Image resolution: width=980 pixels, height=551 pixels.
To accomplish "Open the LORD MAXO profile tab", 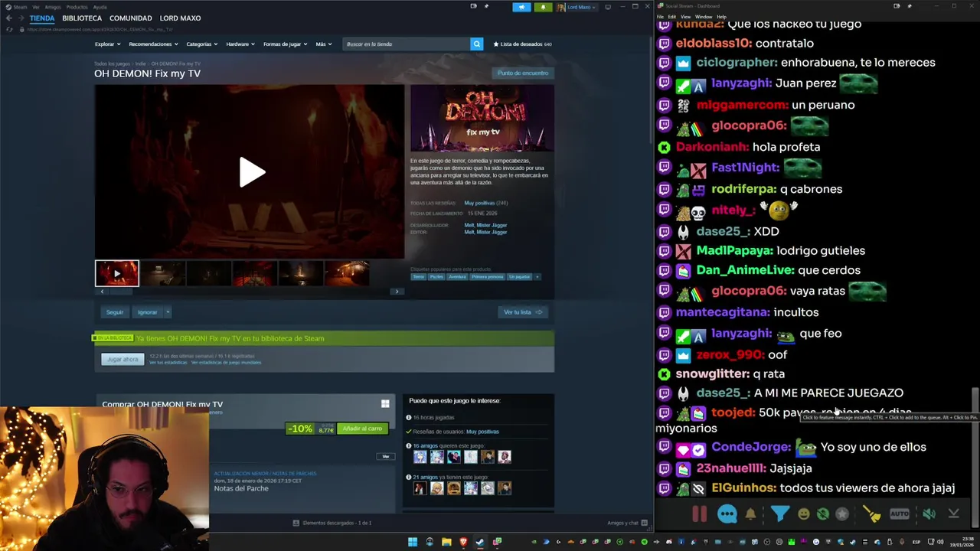I will pos(180,18).
